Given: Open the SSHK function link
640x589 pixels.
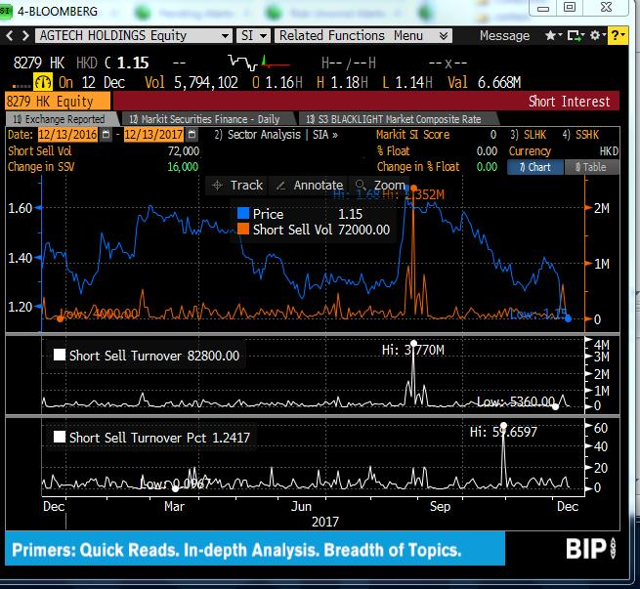Looking at the screenshot, I should (x=581, y=135).
